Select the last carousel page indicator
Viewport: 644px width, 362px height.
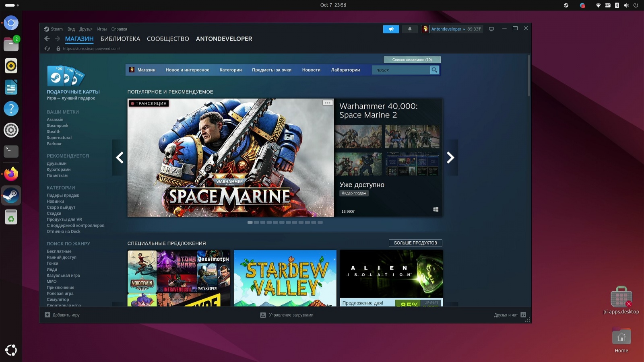pos(320,222)
